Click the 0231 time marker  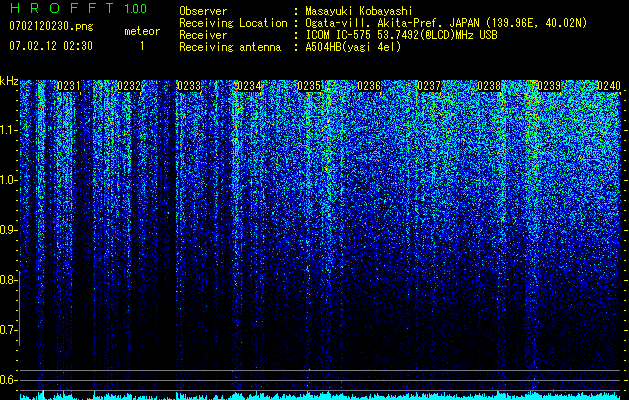[x=69, y=86]
